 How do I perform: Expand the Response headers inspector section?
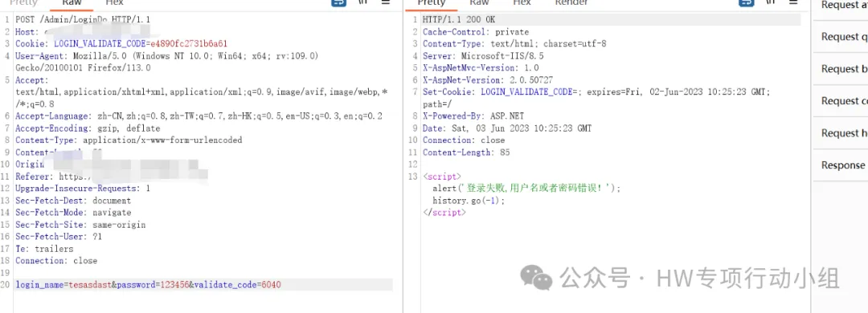(x=841, y=165)
